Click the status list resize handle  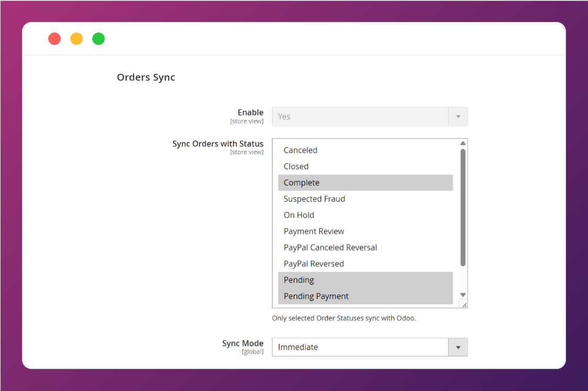click(x=464, y=305)
